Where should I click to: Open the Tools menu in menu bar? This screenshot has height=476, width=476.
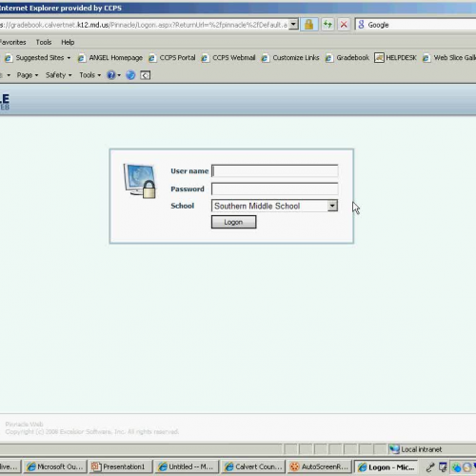44,42
